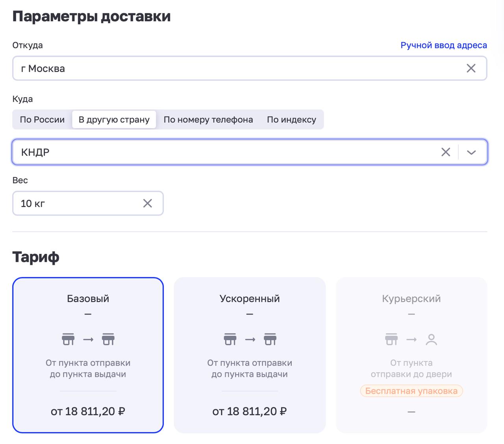This screenshot has height=444, width=504.
Task: Open the По индексу tab
Action: (x=291, y=120)
